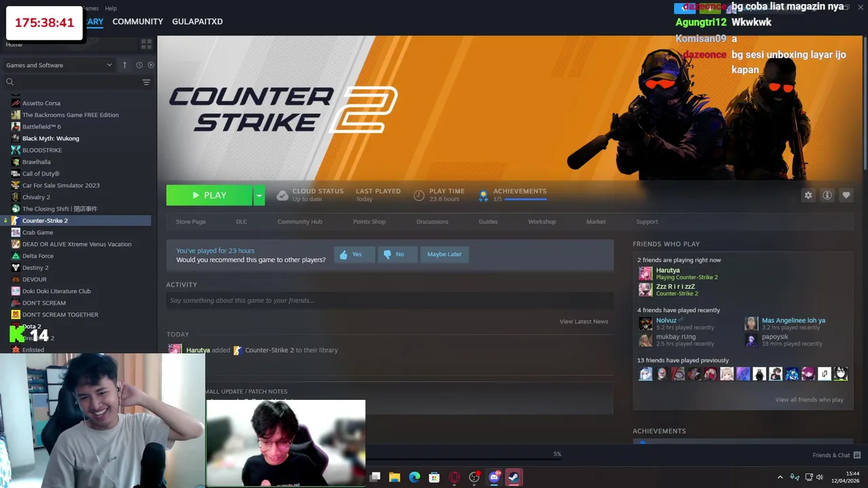Screen dimensions: 868x488
Task: Click the thumbs-down No recommendation button
Action: point(397,254)
